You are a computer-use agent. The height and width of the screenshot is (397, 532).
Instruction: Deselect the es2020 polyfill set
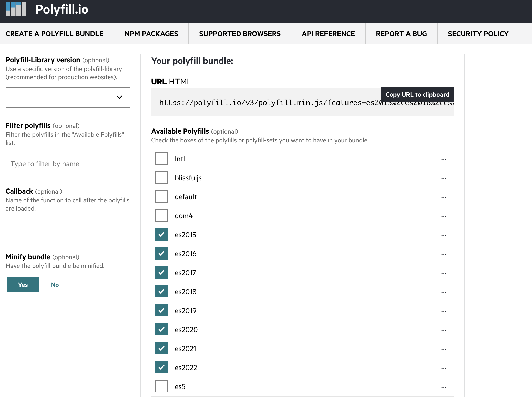161,329
